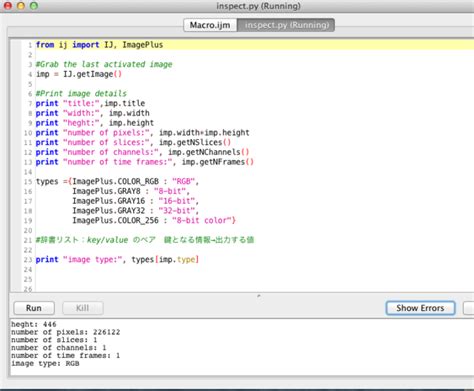This screenshot has width=474, height=391.
Task: Click code line with imp.getNSlices()
Action: click(133, 142)
